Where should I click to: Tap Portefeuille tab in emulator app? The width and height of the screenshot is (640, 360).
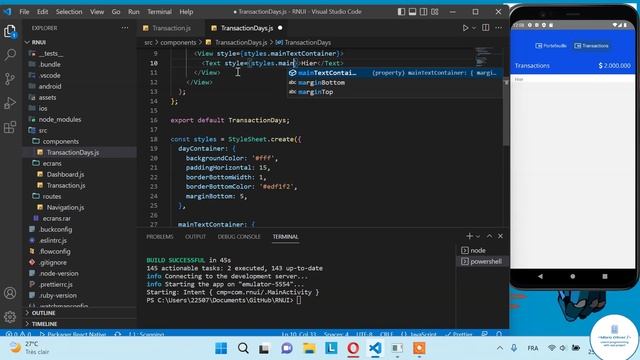(551, 46)
